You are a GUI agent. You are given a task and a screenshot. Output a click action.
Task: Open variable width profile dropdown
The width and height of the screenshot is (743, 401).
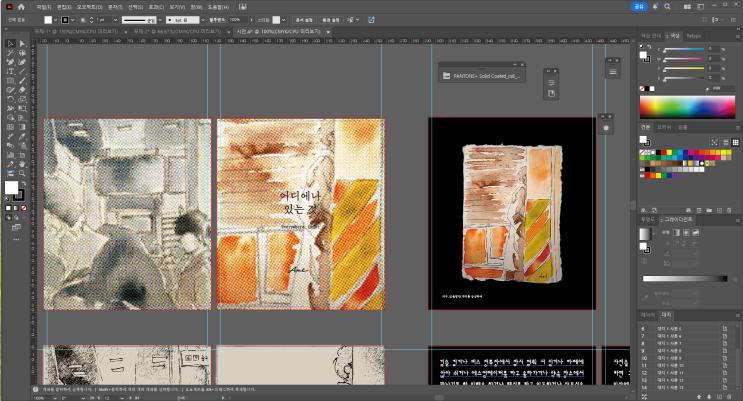160,20
